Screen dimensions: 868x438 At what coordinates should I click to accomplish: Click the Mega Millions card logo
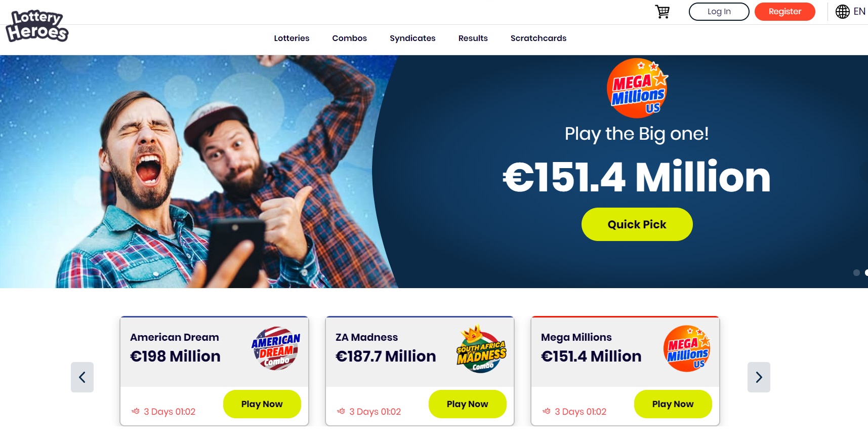pos(687,348)
